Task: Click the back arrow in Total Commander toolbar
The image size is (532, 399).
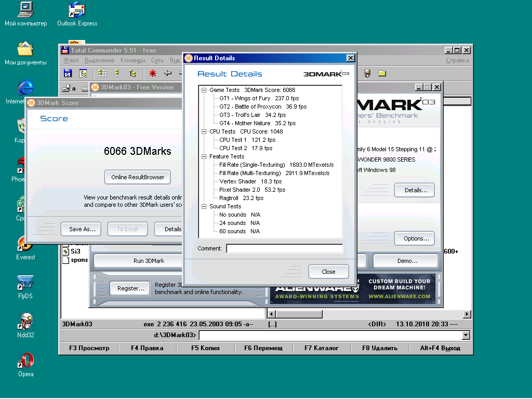Action: 168,73
